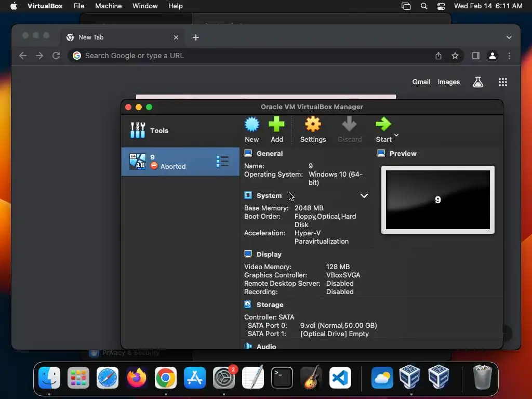Open the VM 9 list menu icon
Screen dimensions: 532x399
point(222,162)
